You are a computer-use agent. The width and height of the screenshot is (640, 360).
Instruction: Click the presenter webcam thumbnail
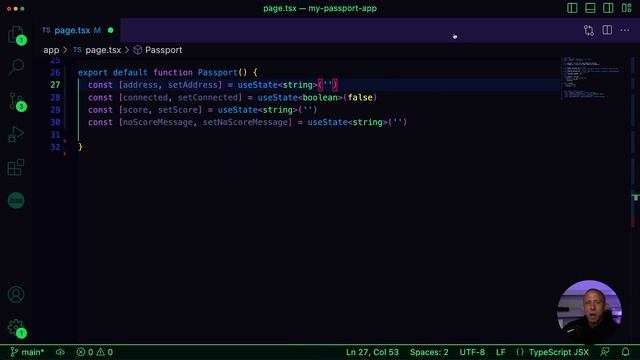(589, 311)
